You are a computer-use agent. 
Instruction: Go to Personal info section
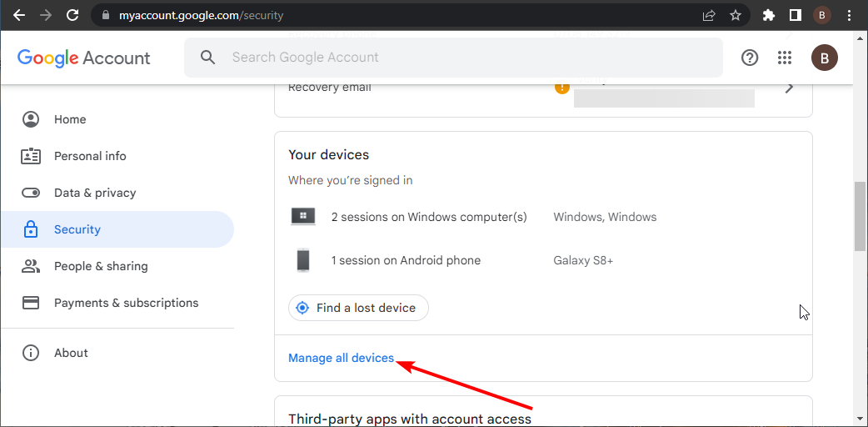(x=90, y=156)
